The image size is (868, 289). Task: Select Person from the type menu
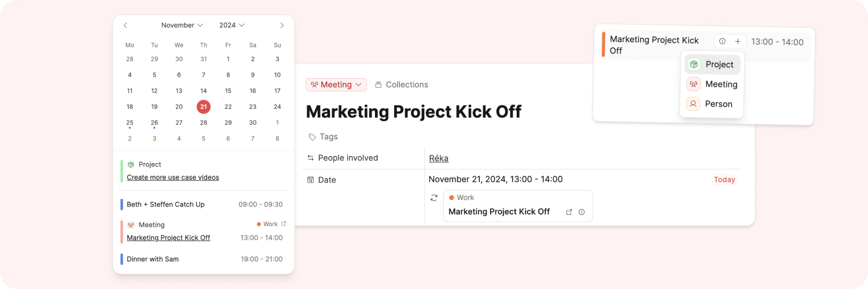[712, 104]
